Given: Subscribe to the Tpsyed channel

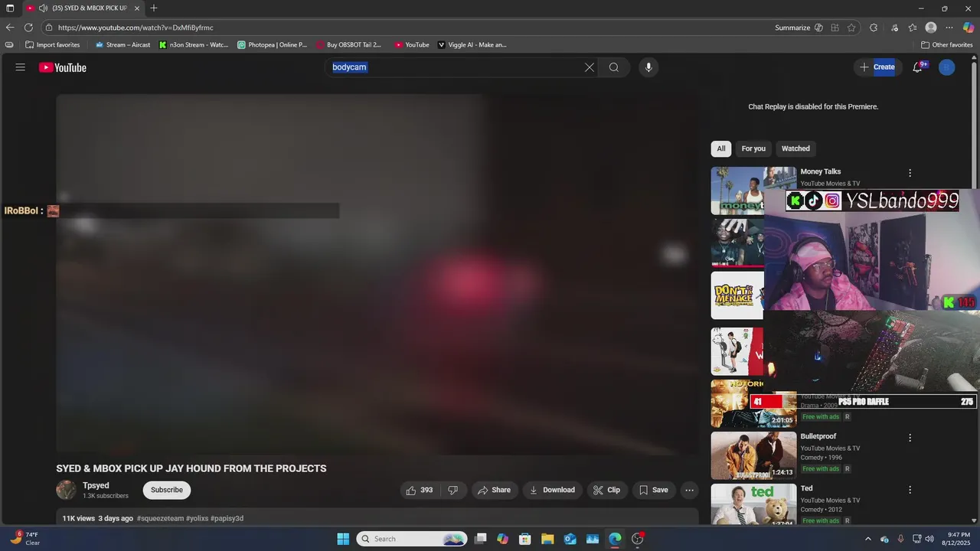Looking at the screenshot, I should [x=167, y=490].
